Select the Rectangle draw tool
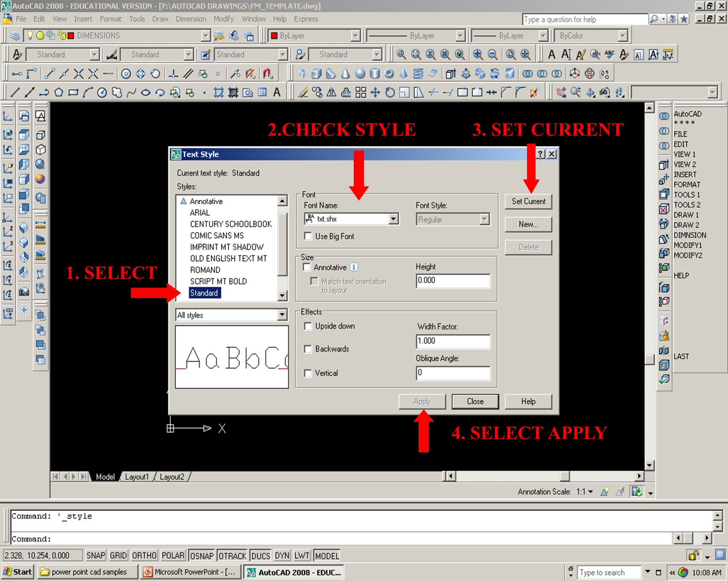The height and width of the screenshot is (582, 728). [73, 92]
